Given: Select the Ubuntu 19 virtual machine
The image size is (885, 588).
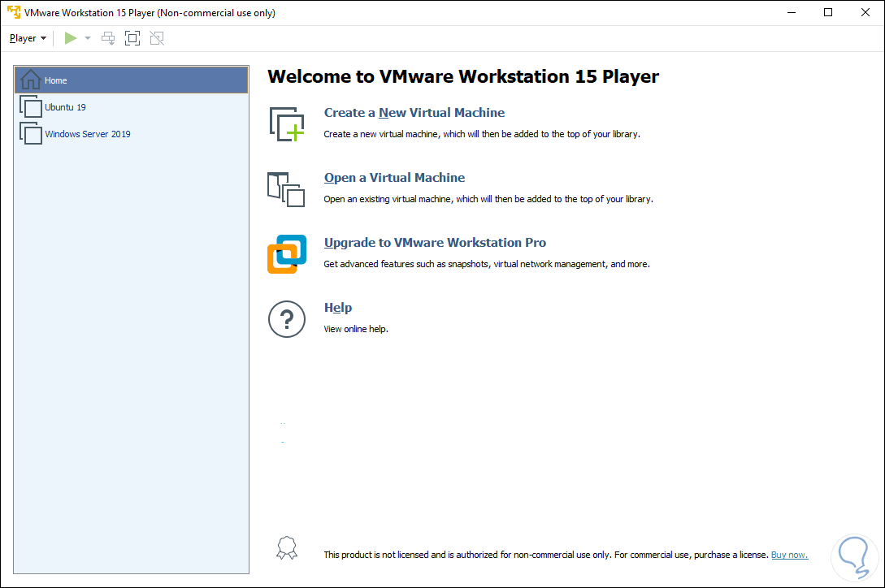Looking at the screenshot, I should [x=131, y=106].
